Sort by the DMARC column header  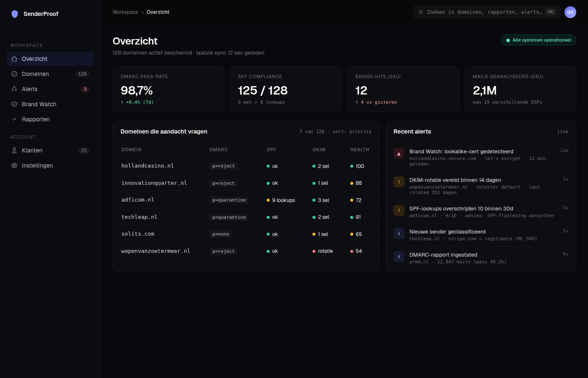pyautogui.click(x=219, y=150)
